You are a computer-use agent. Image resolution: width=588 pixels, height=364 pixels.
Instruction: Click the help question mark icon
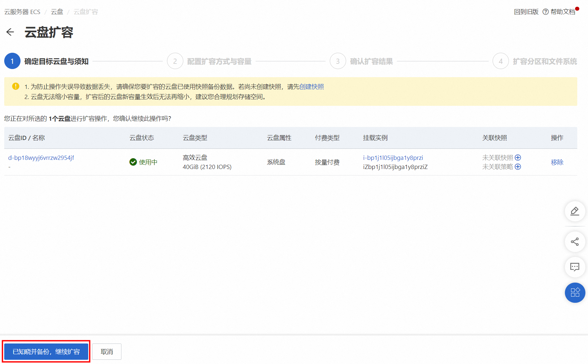coord(545,12)
